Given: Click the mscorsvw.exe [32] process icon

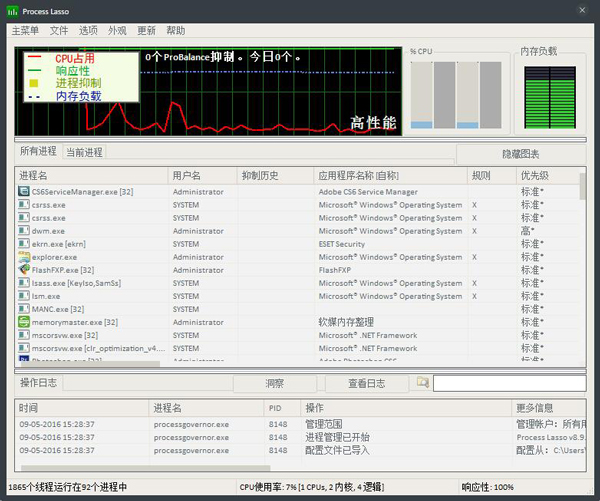Looking at the screenshot, I should 24,335.
